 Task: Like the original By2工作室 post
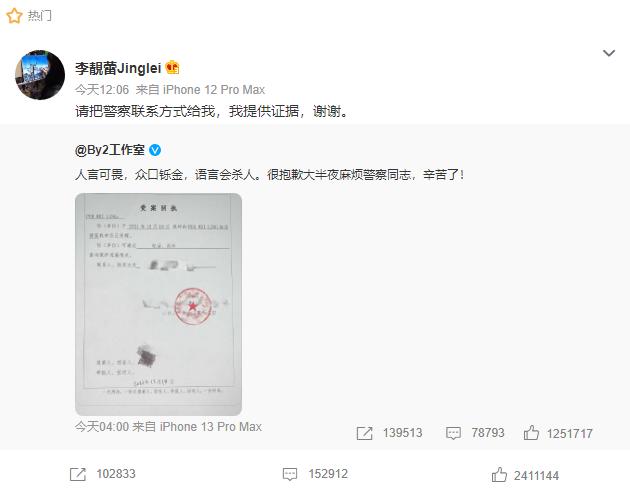point(531,433)
